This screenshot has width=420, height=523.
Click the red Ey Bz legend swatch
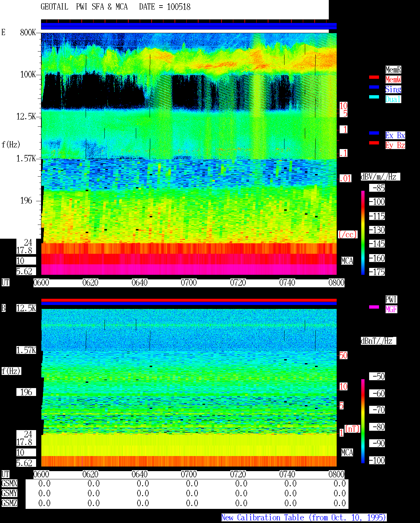(374, 143)
